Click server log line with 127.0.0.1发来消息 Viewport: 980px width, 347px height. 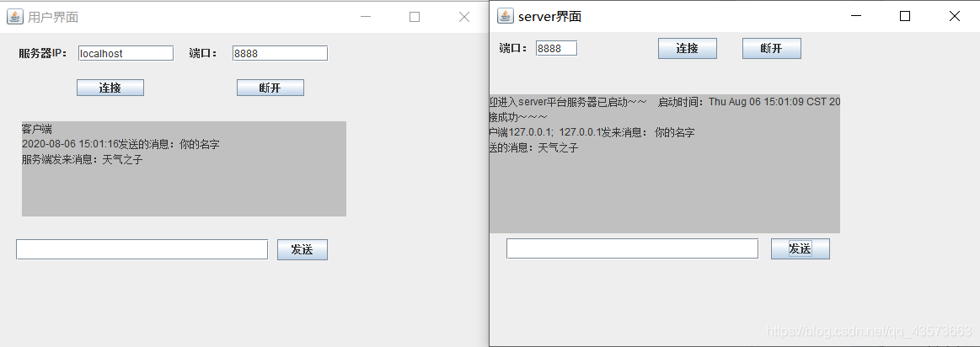pos(592,132)
